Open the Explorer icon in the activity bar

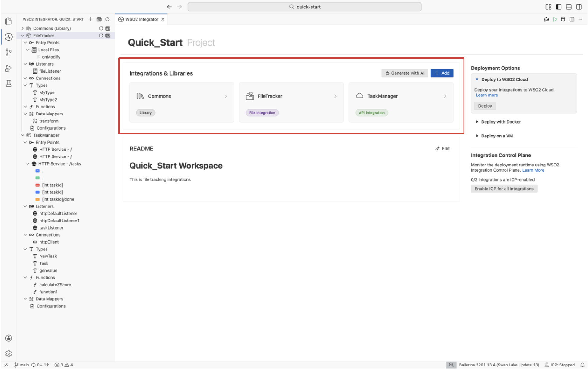point(9,21)
